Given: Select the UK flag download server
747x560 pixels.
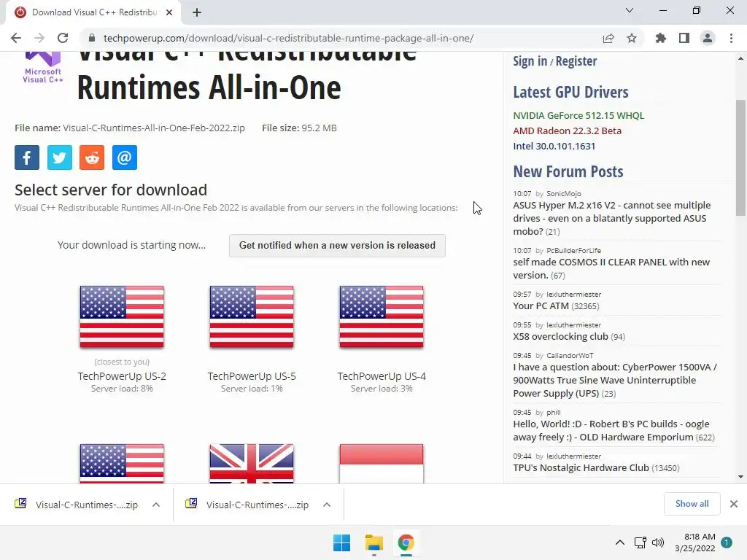Looking at the screenshot, I should click(x=252, y=463).
